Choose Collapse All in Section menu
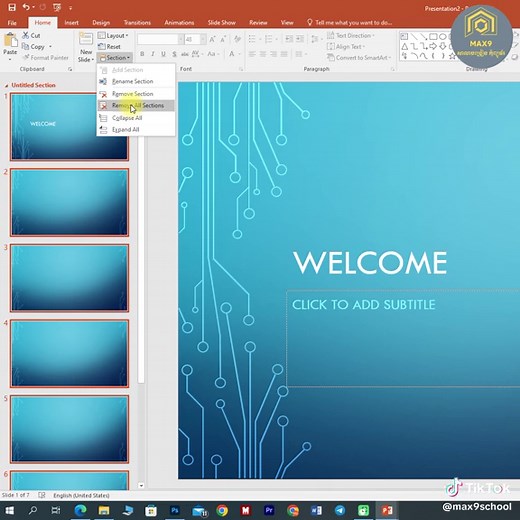This screenshot has width=520, height=520. [x=136, y=118]
